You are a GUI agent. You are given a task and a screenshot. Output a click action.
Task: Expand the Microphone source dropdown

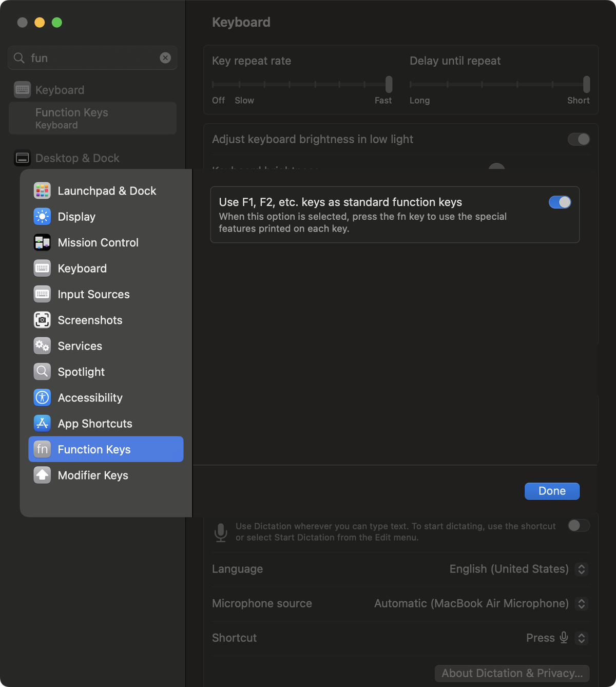pos(581,604)
